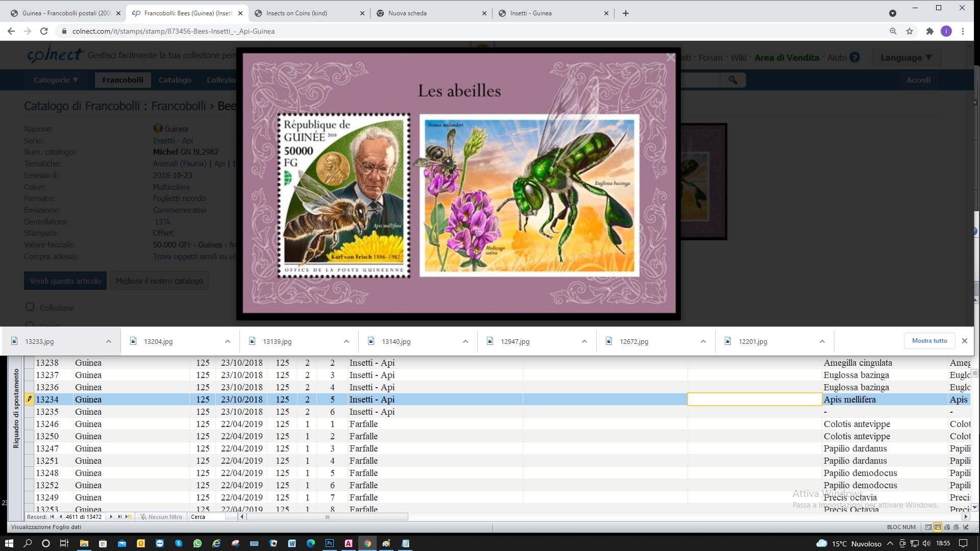Screen dimensions: 980x551
Task: Expand the 13204.jpg download options
Action: pyautogui.click(x=228, y=341)
